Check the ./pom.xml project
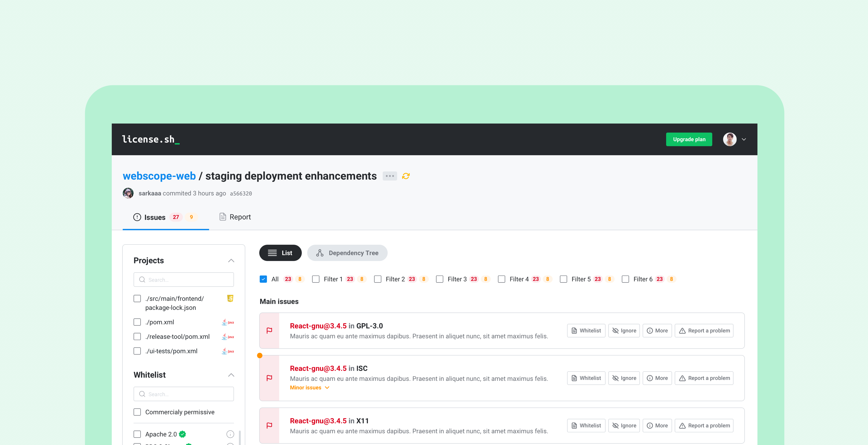Image resolution: width=868 pixels, height=445 pixels. pos(137,322)
